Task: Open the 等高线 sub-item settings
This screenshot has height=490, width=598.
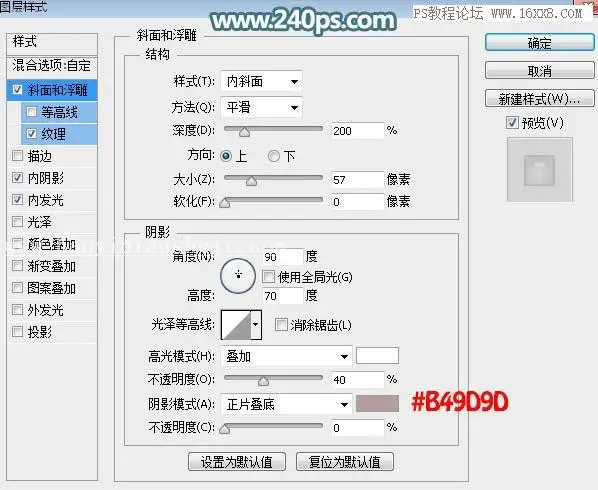Action: coord(59,112)
